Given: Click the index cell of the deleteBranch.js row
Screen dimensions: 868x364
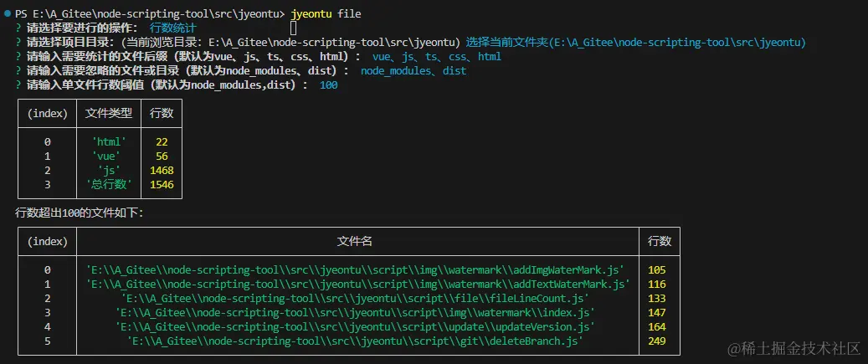Looking at the screenshot, I should click(48, 341).
